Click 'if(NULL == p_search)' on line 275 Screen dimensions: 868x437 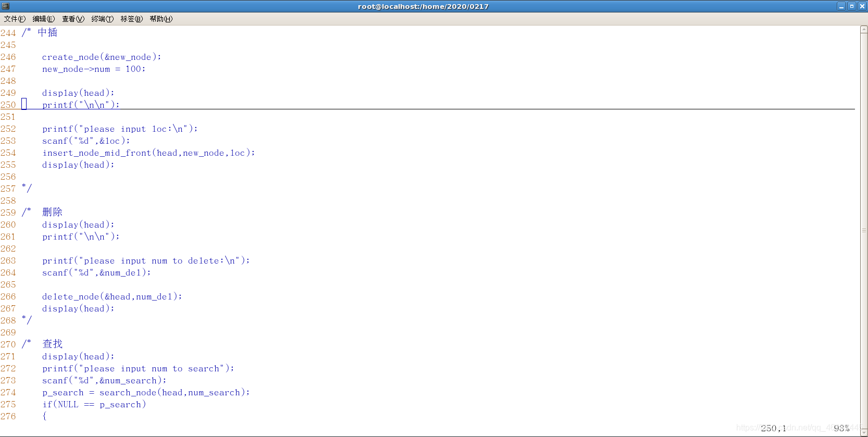click(94, 404)
